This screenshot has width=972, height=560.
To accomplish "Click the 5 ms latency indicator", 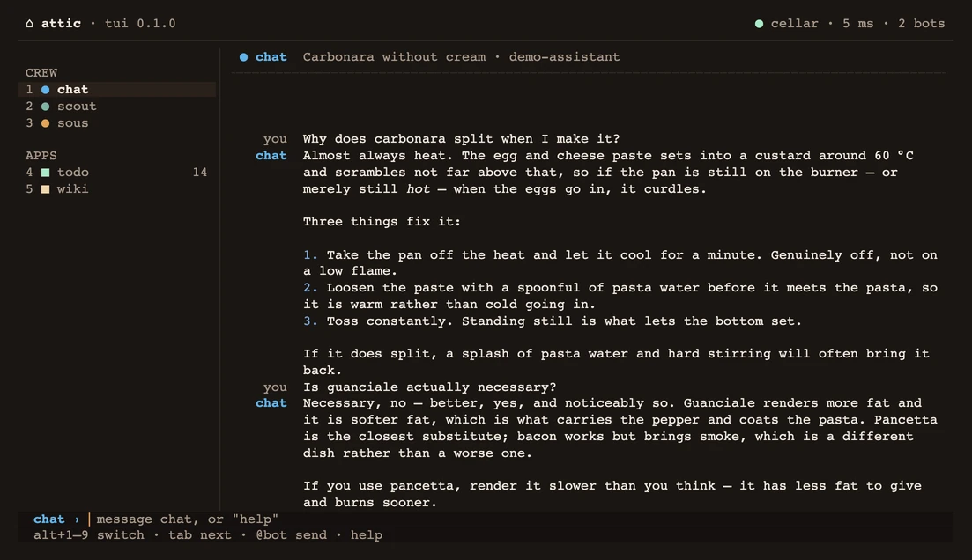I will (858, 24).
